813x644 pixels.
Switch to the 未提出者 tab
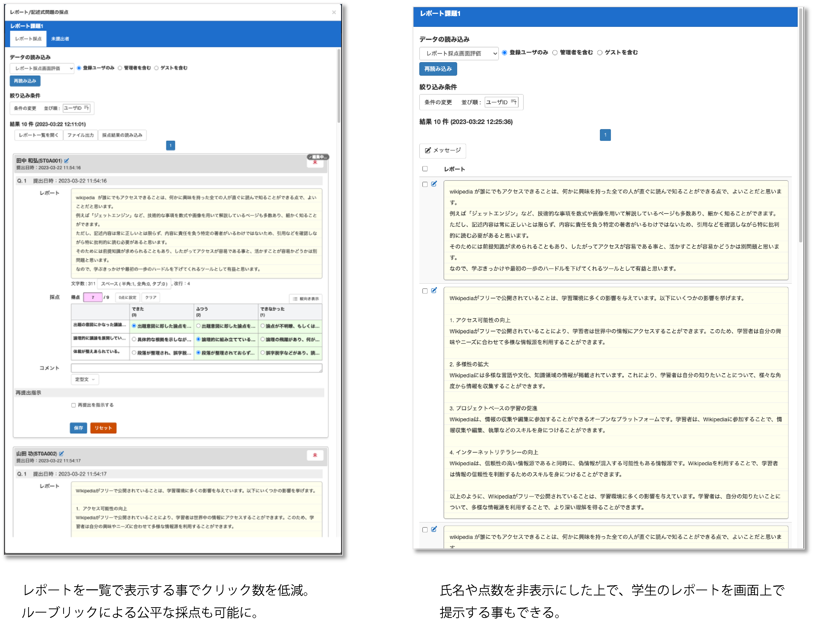tap(60, 39)
